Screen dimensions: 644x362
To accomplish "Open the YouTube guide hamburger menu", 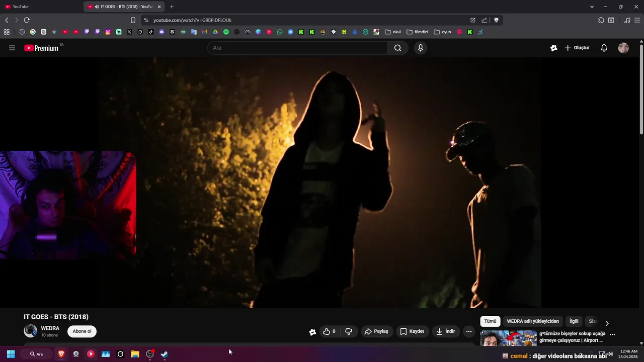I will pyautogui.click(x=12, y=48).
